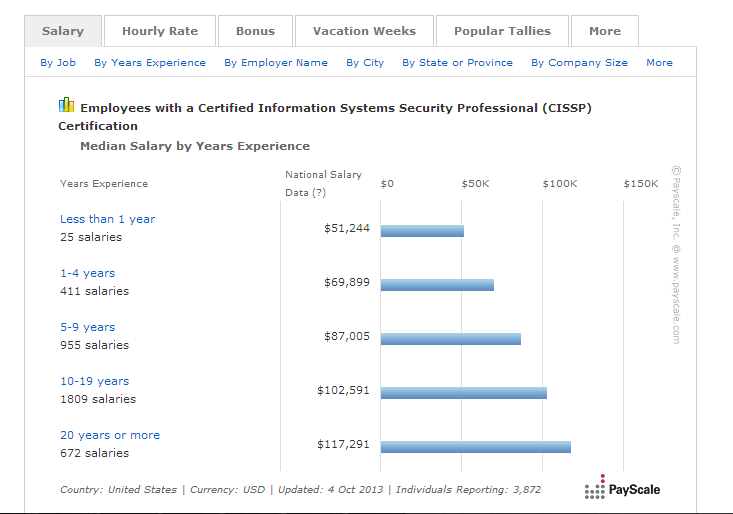733x514 pixels.
Task: Click the bar chart icon beside heading
Action: pyautogui.click(x=67, y=105)
